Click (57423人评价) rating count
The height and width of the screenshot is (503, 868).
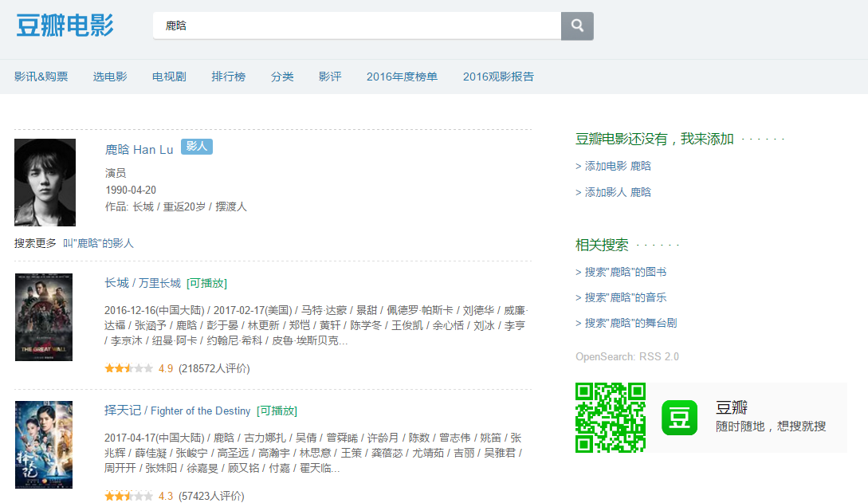tap(211, 496)
